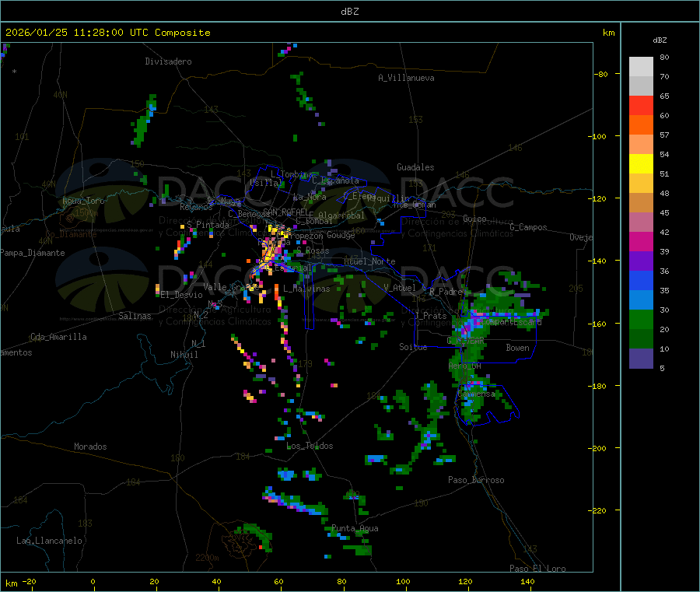
Task: Click the 'Morados' map label
Action: tap(90, 447)
